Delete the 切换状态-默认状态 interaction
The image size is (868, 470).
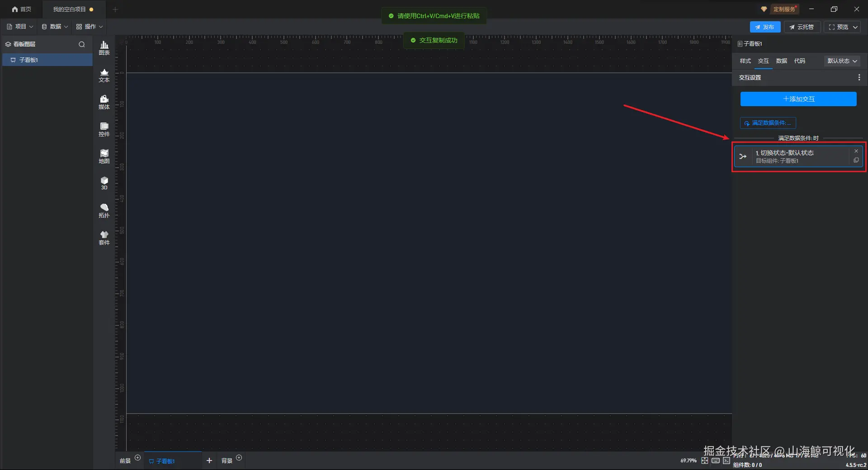(x=856, y=151)
